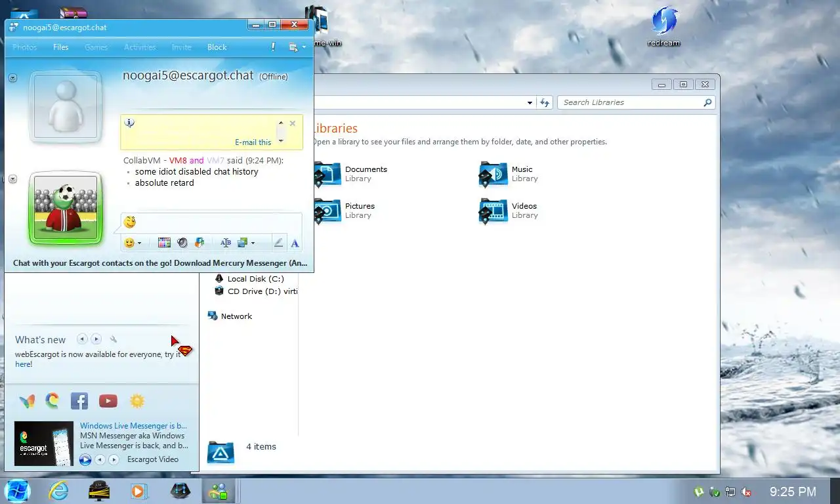The height and width of the screenshot is (504, 840).
Task: Click the muted volume tray icon
Action: tap(746, 492)
